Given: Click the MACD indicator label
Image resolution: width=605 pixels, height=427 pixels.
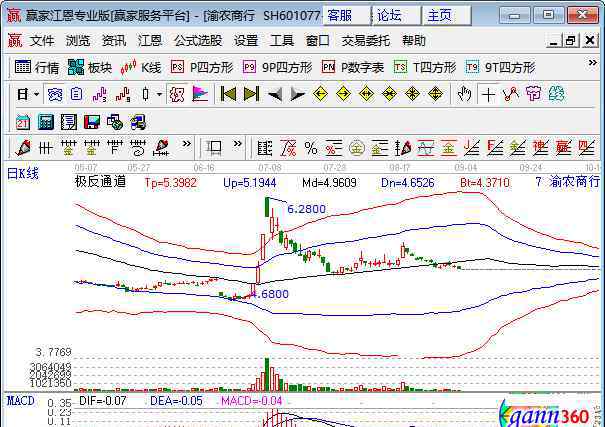Looking at the screenshot, I should point(20,401).
